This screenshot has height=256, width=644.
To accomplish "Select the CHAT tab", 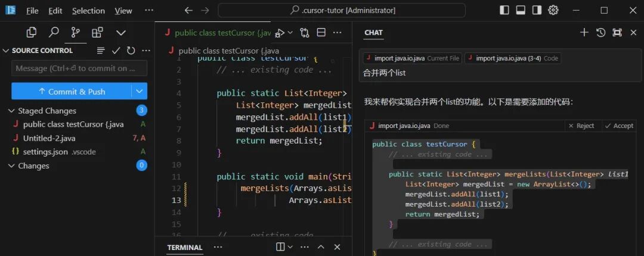I will pos(373,33).
